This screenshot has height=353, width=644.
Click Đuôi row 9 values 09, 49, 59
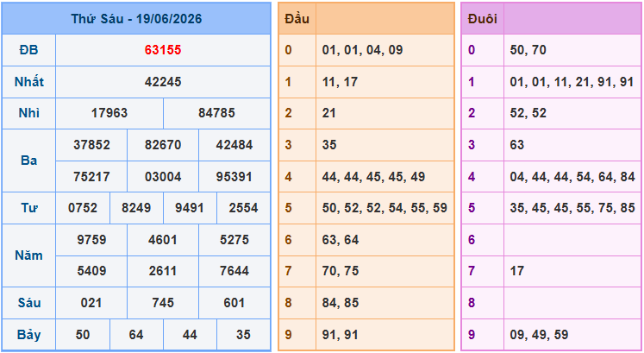pyautogui.click(x=540, y=335)
